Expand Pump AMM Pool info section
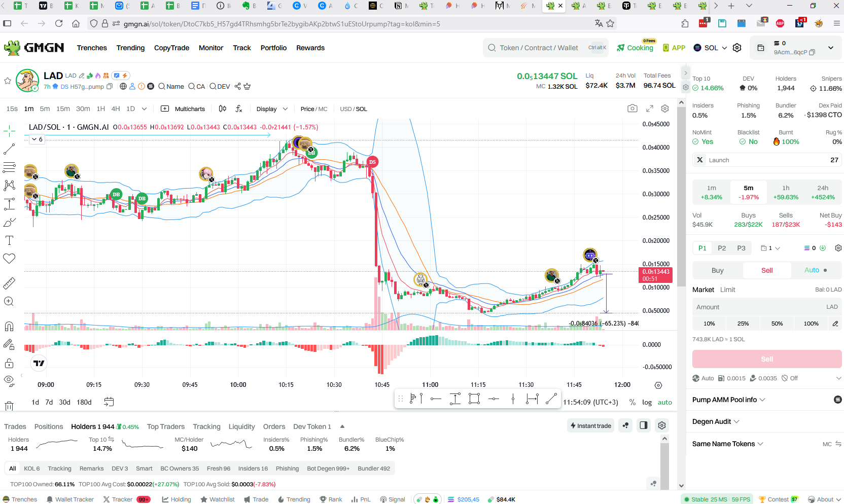 point(729,400)
